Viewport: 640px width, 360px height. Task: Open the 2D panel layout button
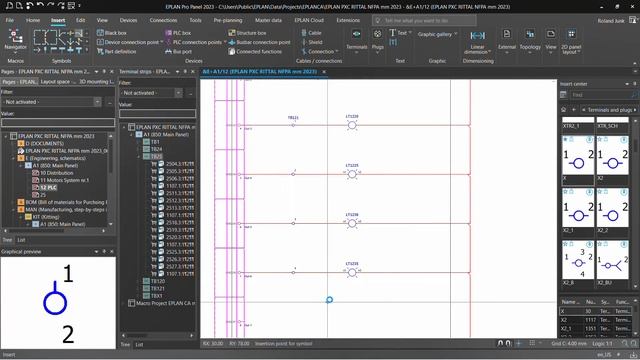[571, 41]
